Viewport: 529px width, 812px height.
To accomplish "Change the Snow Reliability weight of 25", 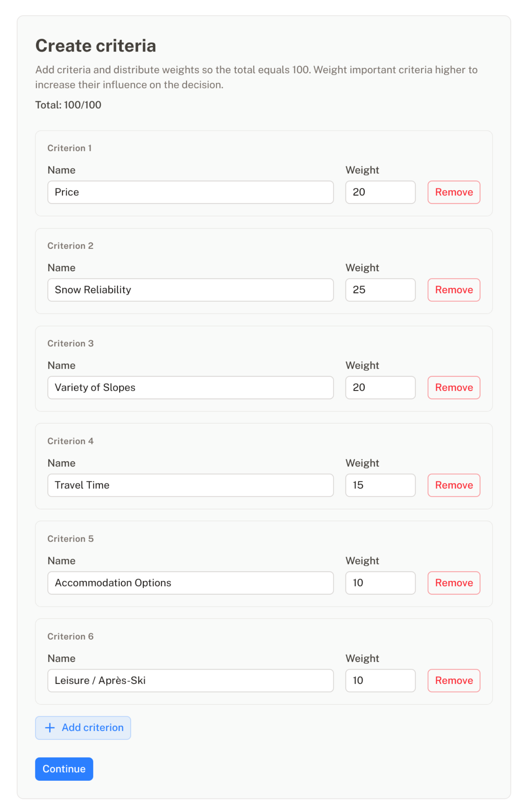I will (380, 290).
